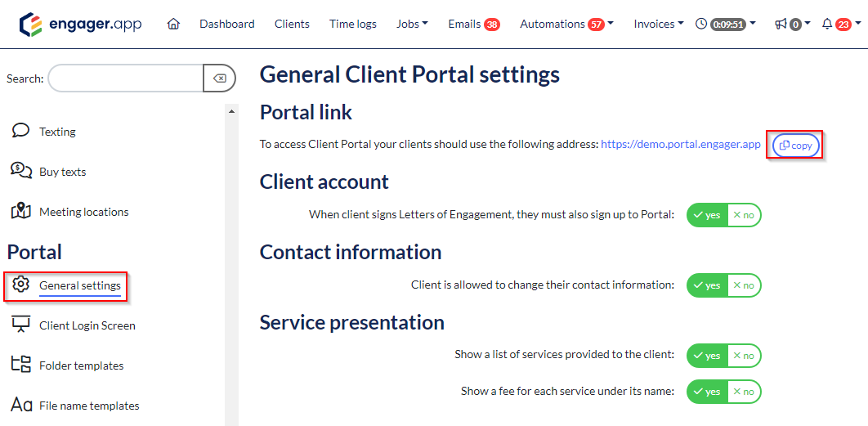
Task: Focus the sidebar Search field
Action: 126,78
